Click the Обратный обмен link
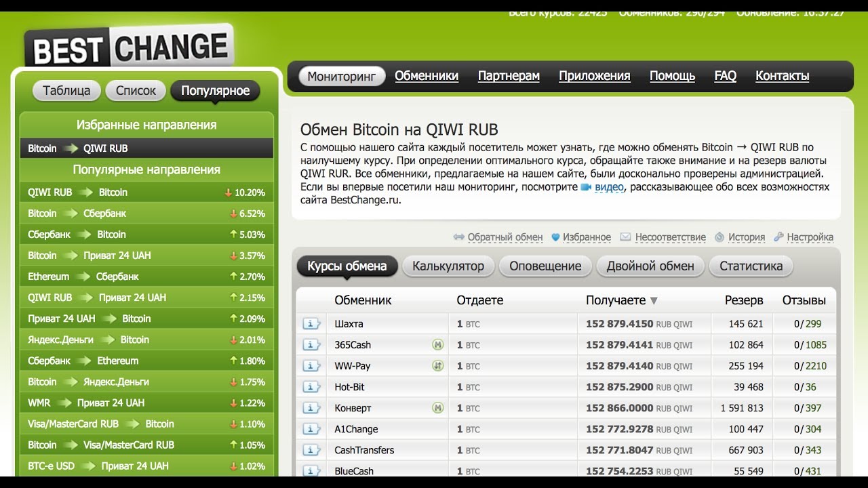The height and width of the screenshot is (488, 868). [x=505, y=237]
